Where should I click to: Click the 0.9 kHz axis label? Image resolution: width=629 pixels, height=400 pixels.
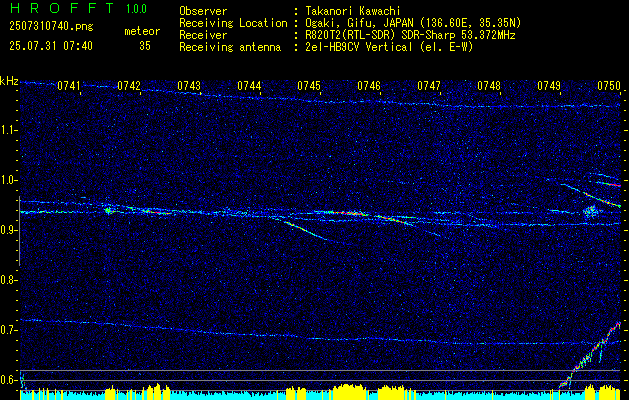pyautogui.click(x=8, y=230)
